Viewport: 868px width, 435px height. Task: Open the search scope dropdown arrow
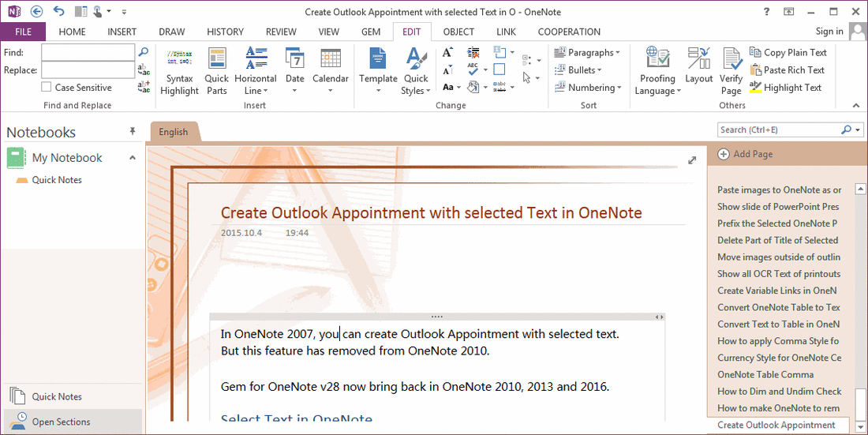pos(858,129)
